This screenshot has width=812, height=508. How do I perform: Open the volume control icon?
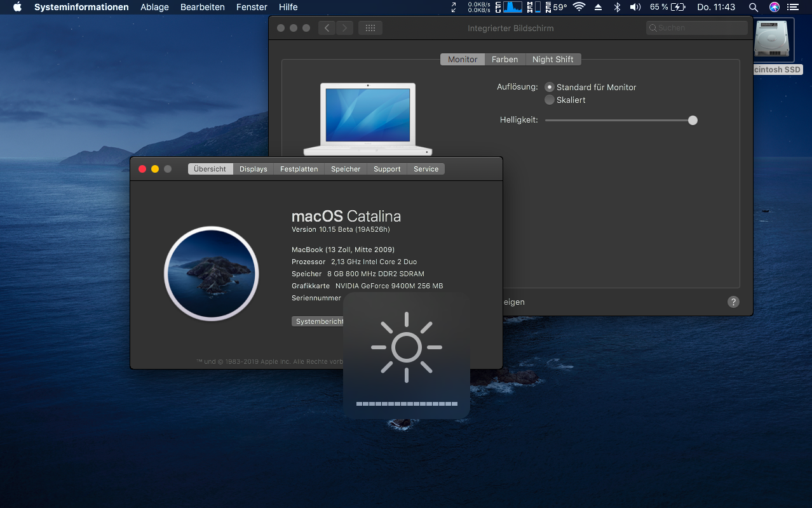635,7
